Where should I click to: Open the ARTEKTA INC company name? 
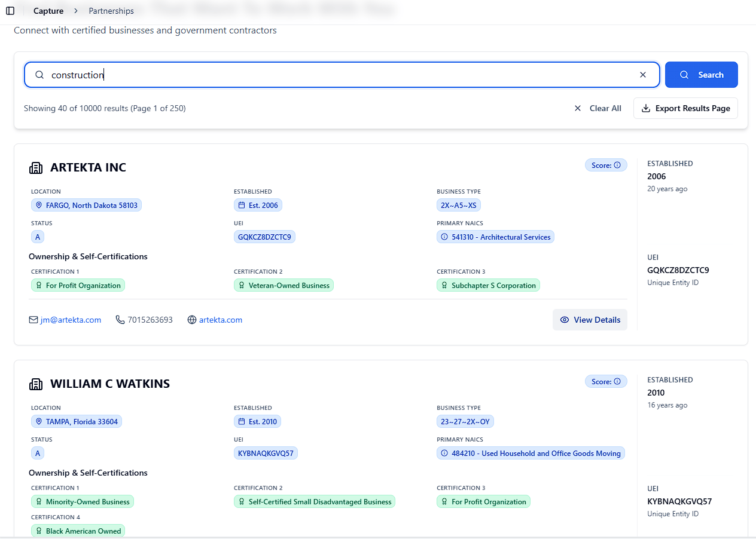click(x=88, y=167)
